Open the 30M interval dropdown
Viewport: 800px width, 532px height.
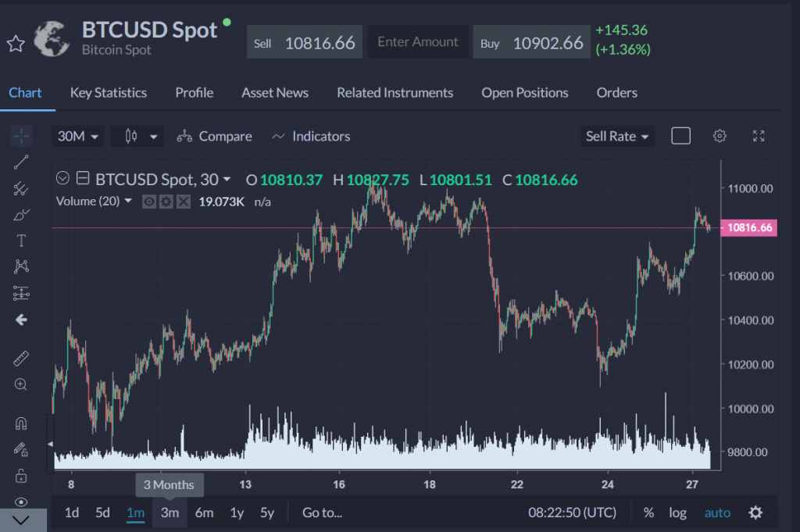point(77,136)
